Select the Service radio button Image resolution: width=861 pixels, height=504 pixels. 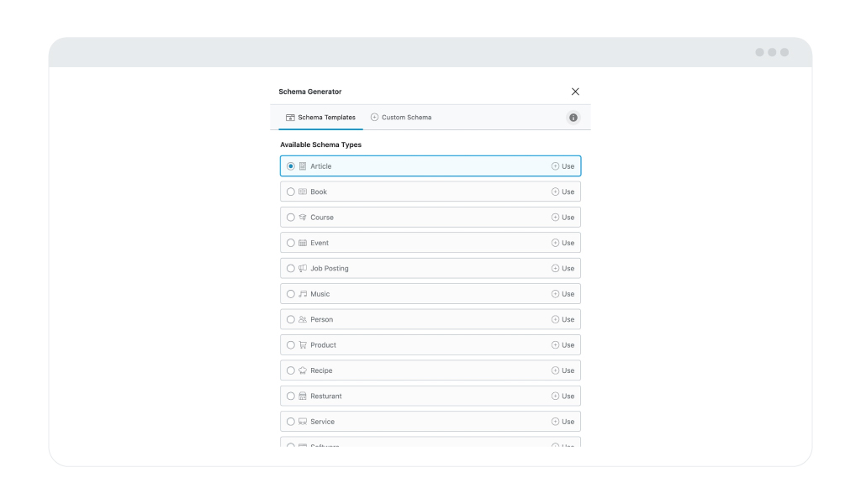click(x=290, y=422)
